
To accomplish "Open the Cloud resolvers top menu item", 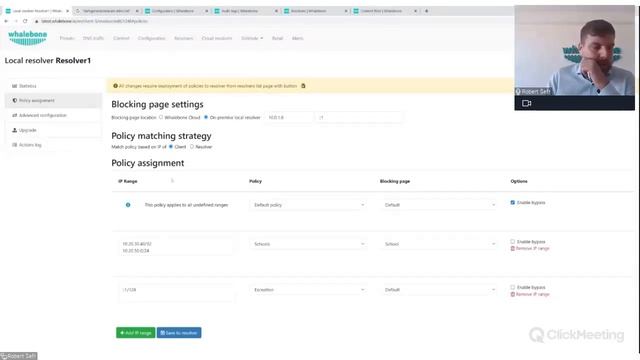I will (217, 38).
